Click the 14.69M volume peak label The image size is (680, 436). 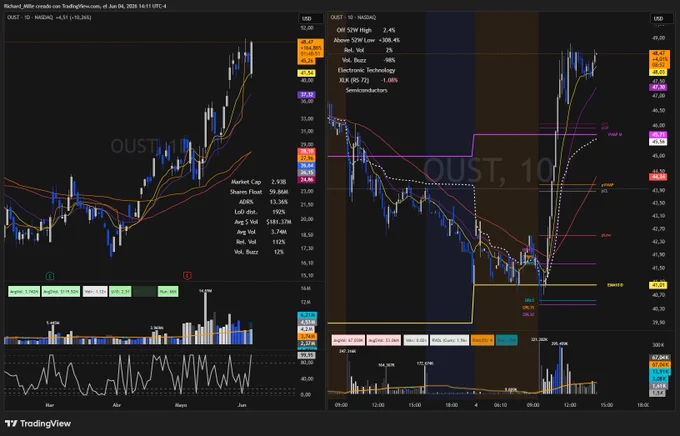[x=205, y=290]
